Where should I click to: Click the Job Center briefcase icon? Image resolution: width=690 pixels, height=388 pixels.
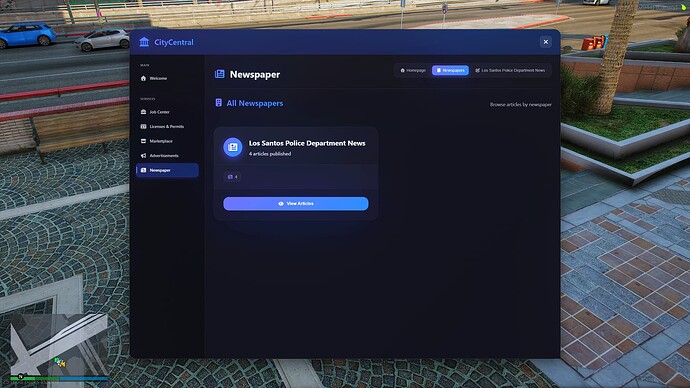pyautogui.click(x=143, y=112)
